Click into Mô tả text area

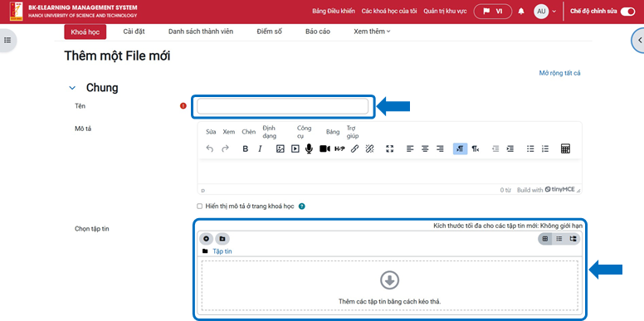(389, 172)
